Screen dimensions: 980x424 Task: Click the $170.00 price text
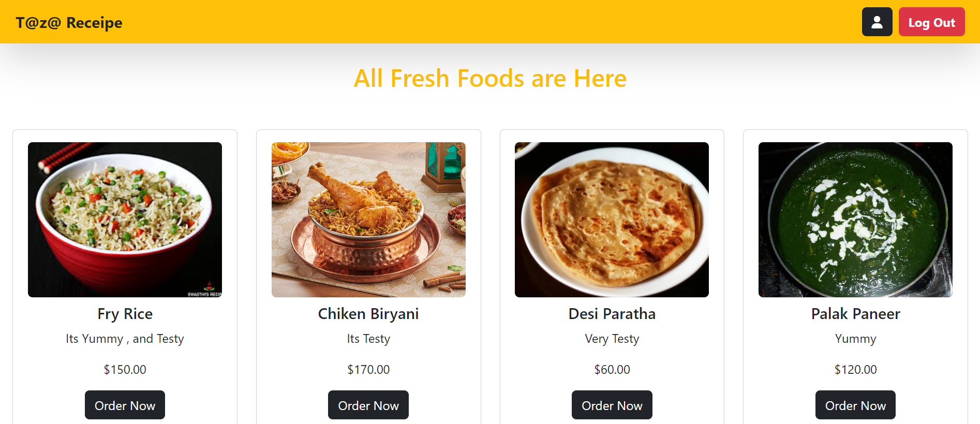(x=368, y=370)
